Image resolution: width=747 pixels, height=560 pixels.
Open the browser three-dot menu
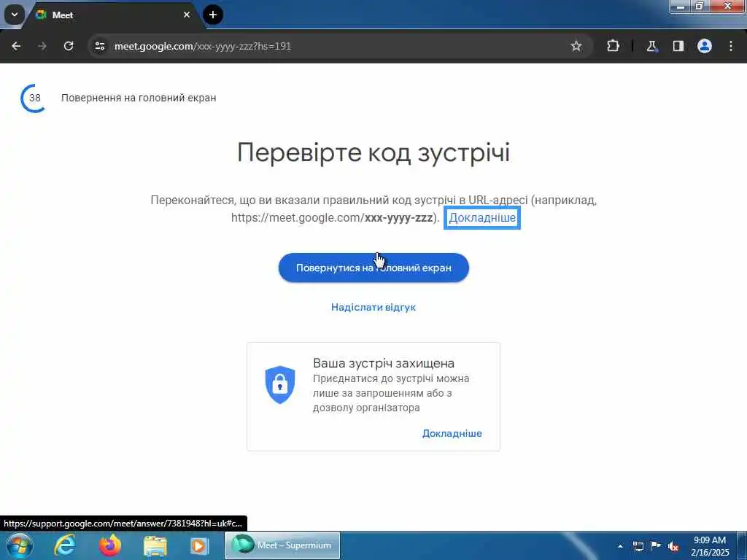(731, 46)
